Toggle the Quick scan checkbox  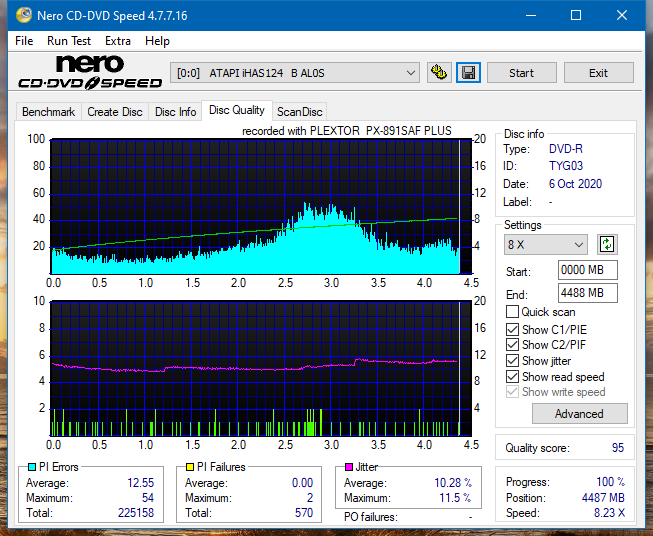click(512, 312)
